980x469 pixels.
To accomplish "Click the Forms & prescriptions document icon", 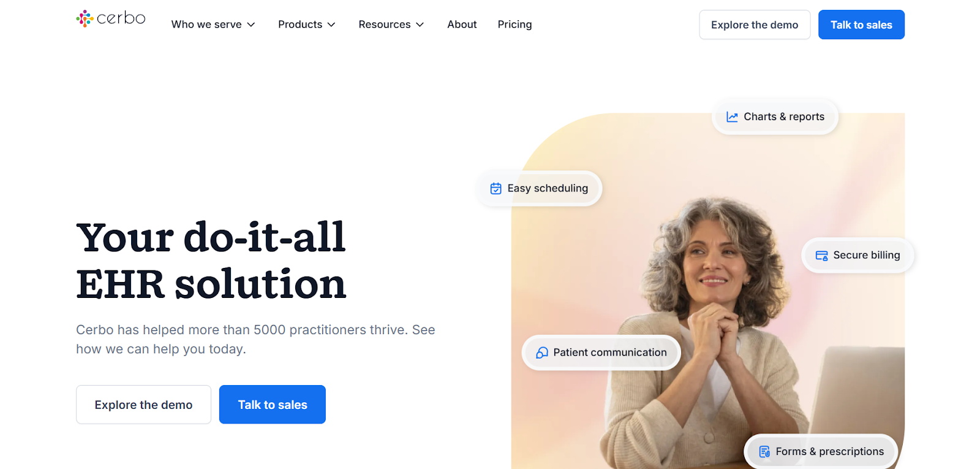I will pyautogui.click(x=764, y=452).
